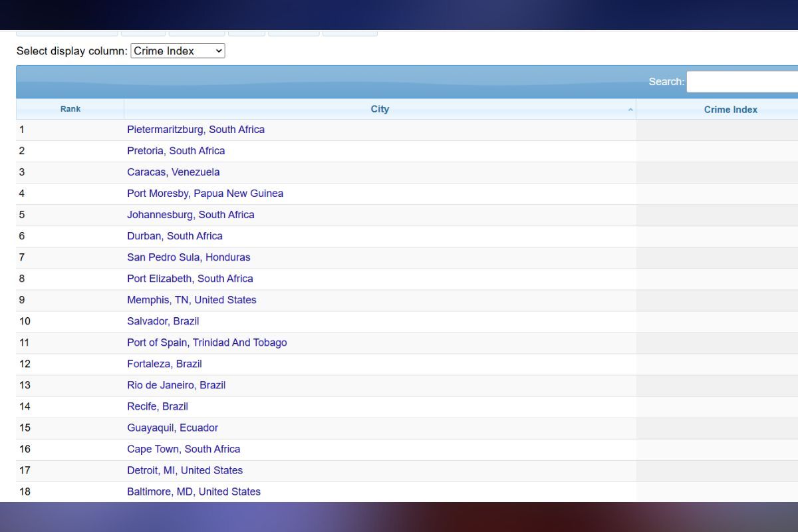Open the Select display column dropdown
This screenshot has width=798, height=532.
tap(178, 51)
